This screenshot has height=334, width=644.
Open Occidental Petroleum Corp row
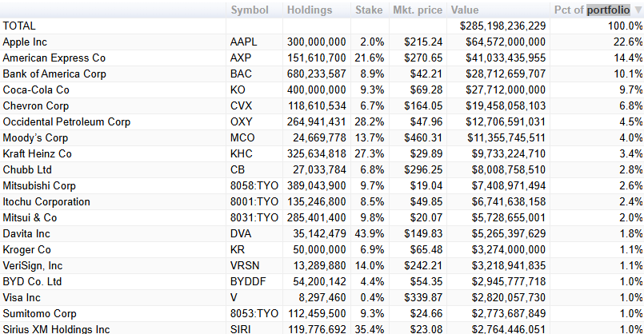[x=66, y=121]
